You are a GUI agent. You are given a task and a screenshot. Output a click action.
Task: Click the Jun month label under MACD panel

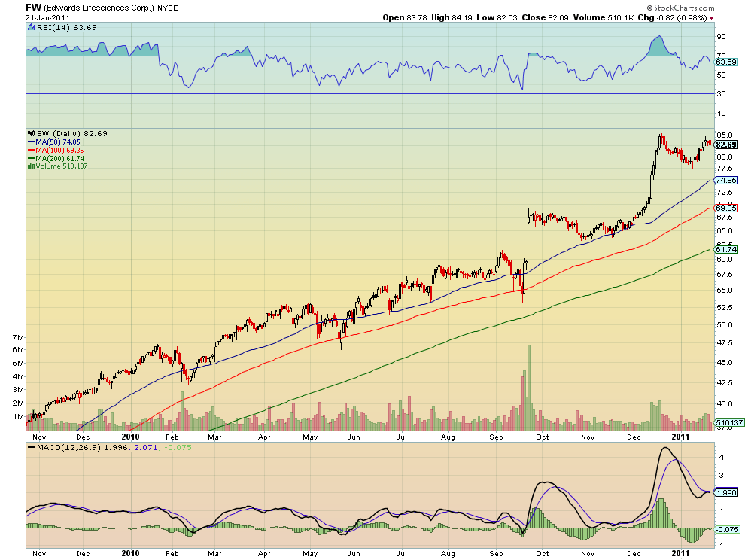pyautogui.click(x=353, y=553)
